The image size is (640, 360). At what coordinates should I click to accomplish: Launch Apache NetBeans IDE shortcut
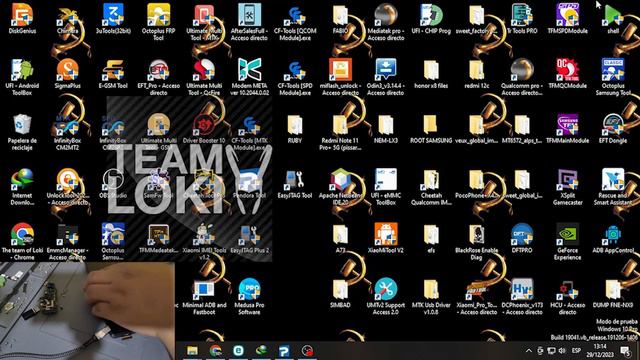[x=340, y=180]
